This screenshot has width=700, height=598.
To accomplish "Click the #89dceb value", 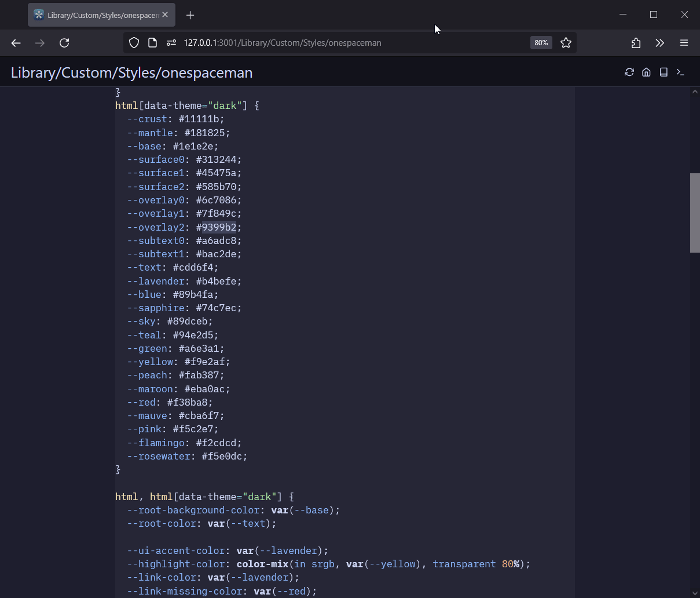I will click(187, 322).
